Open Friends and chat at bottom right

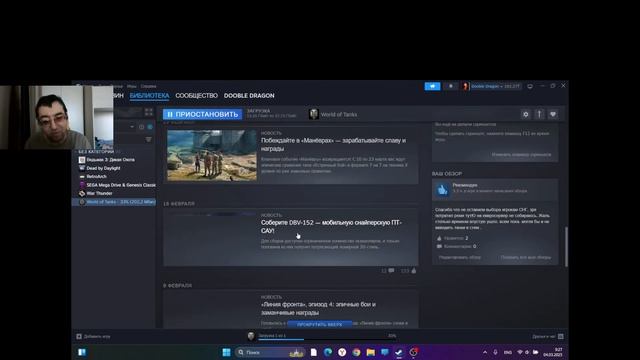pyautogui.click(x=548, y=336)
